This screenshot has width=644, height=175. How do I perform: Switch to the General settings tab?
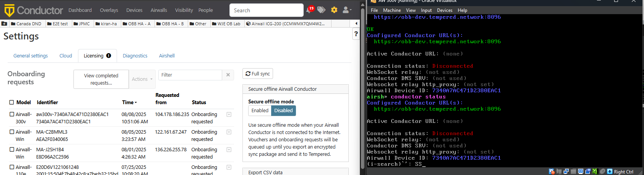[31, 56]
